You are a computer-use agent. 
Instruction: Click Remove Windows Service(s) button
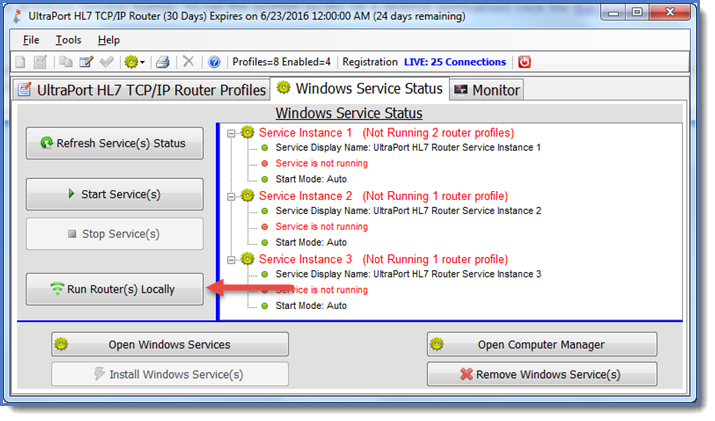click(x=541, y=374)
